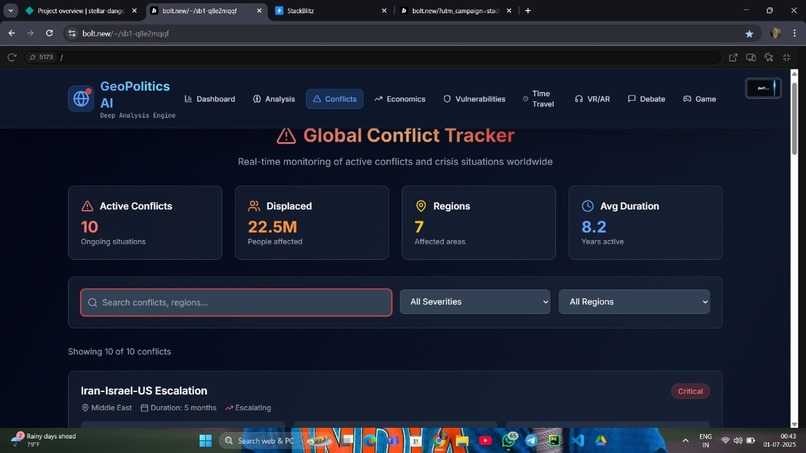The width and height of the screenshot is (806, 453).
Task: Open the VR/AR nav item
Action: coord(593,99)
